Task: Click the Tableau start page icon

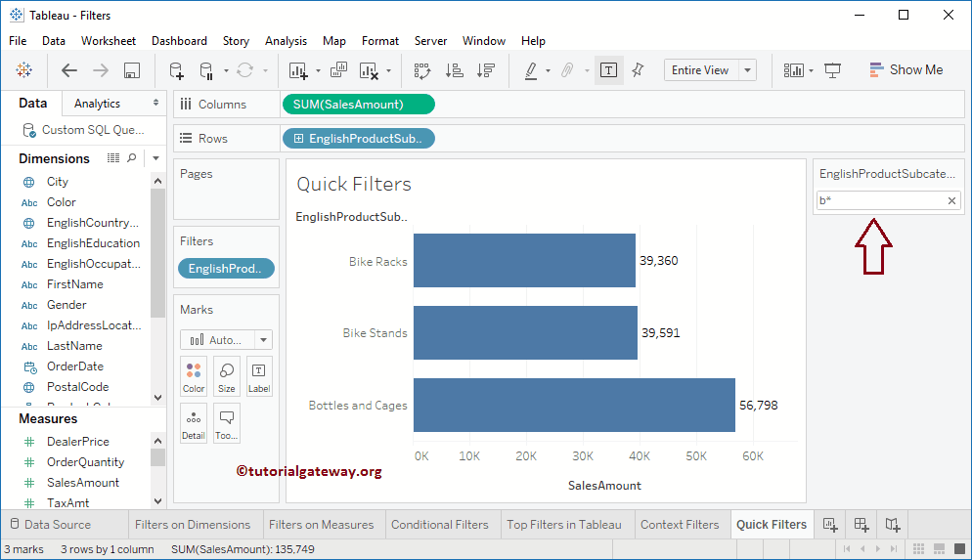Action: coord(24,70)
